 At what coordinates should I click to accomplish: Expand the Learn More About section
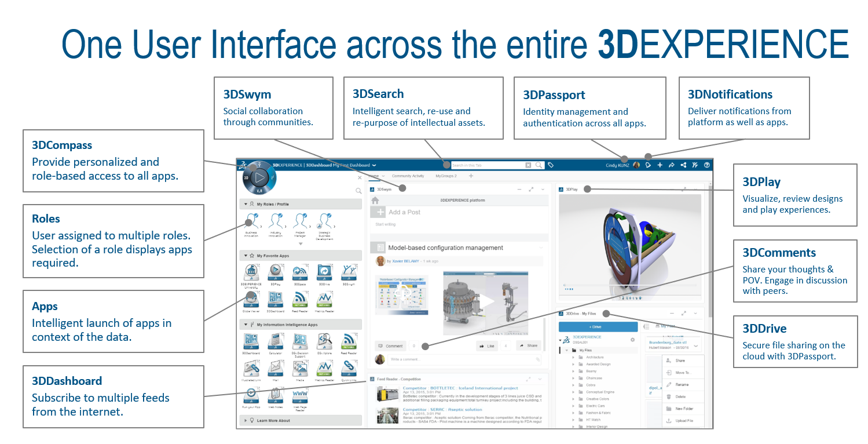point(247,421)
